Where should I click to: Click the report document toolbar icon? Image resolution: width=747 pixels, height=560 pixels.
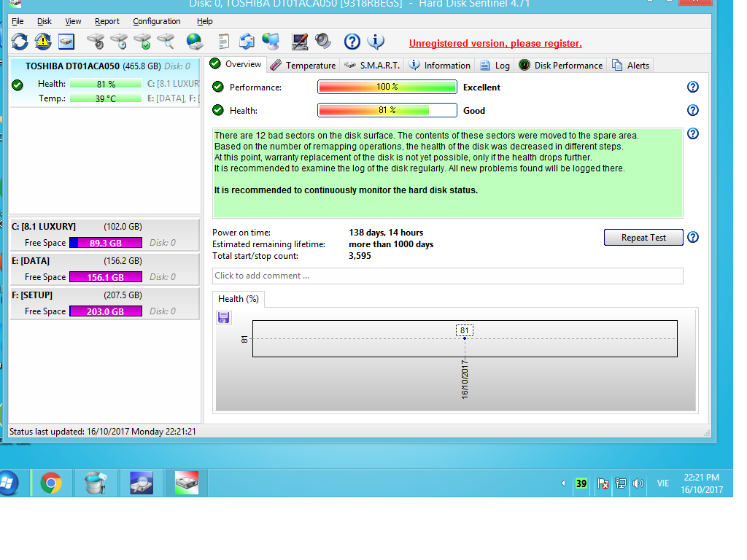pyautogui.click(x=224, y=42)
